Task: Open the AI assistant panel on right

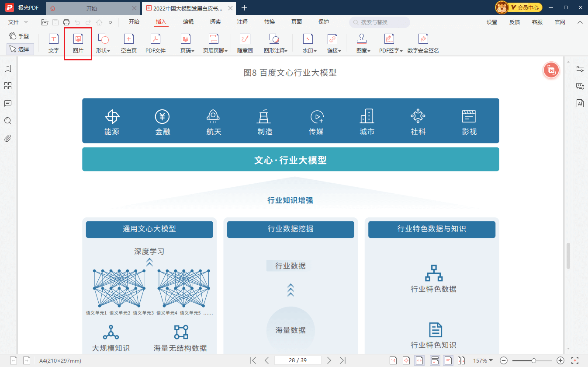Action: point(580,104)
